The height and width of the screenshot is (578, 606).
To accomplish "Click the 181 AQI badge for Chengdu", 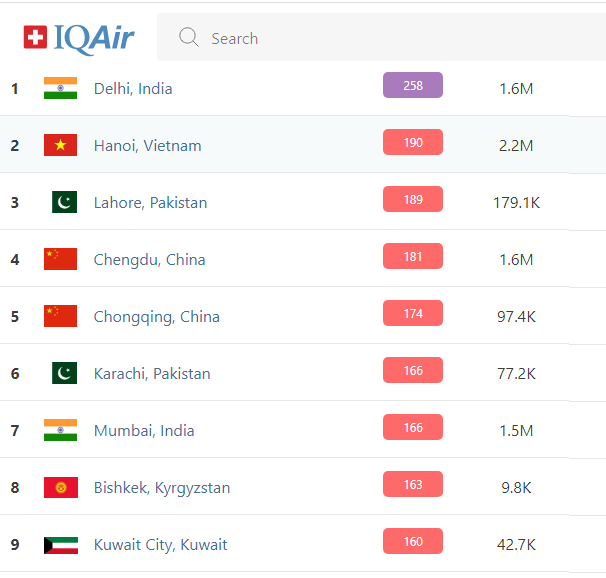I will tap(412, 257).
